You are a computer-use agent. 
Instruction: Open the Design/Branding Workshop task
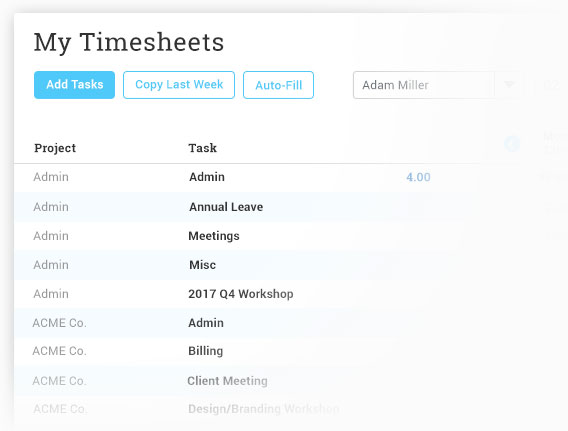click(264, 409)
